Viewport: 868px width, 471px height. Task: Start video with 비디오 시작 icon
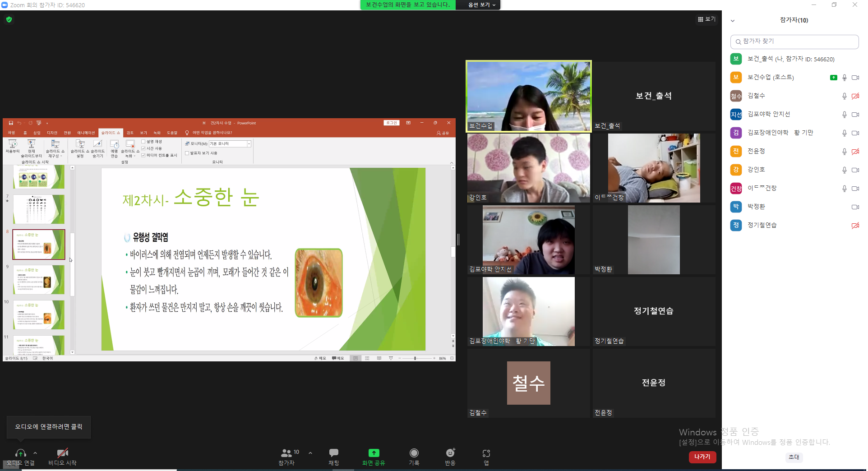(x=62, y=453)
